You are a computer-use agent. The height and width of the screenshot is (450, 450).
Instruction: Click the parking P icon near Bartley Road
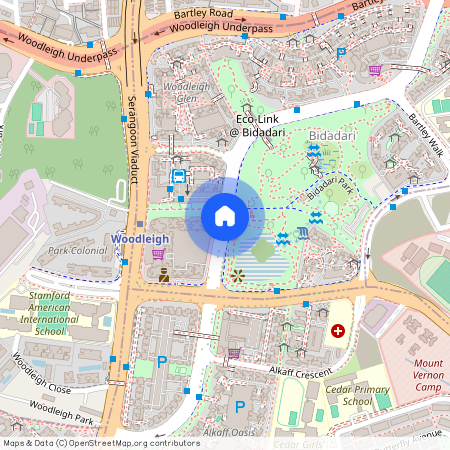point(341,54)
